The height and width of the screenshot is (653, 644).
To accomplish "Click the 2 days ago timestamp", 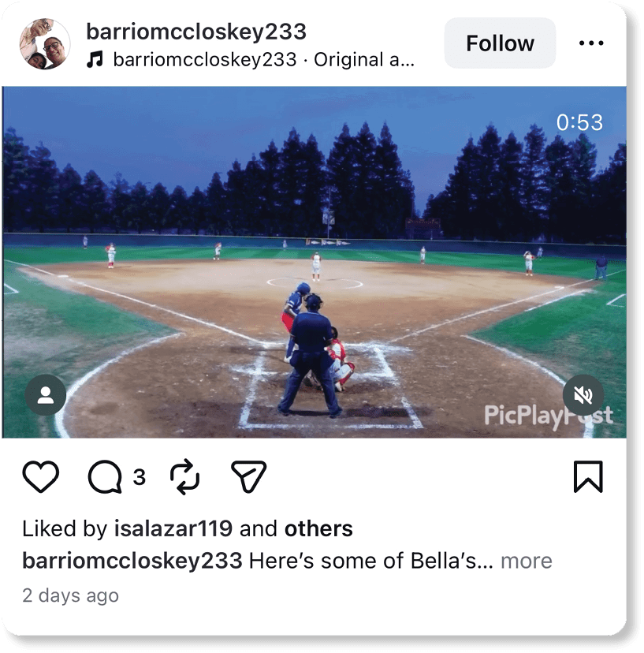I will click(x=70, y=595).
